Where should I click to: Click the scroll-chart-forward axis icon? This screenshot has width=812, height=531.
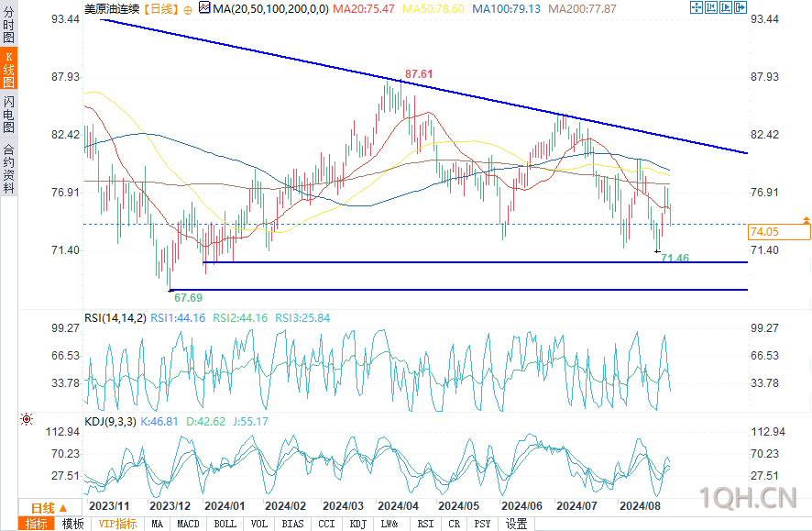tap(726, 7)
